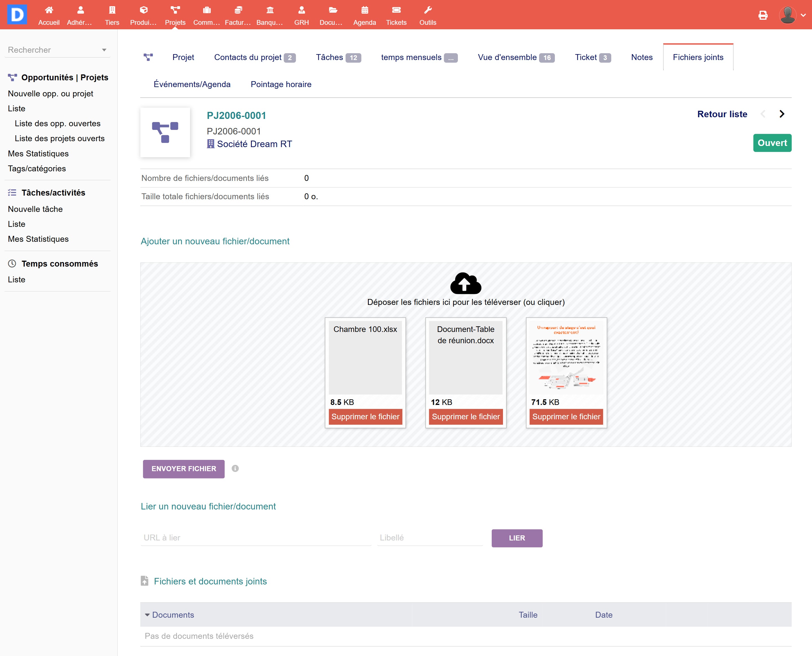Open the Tiers module icon

point(112,10)
